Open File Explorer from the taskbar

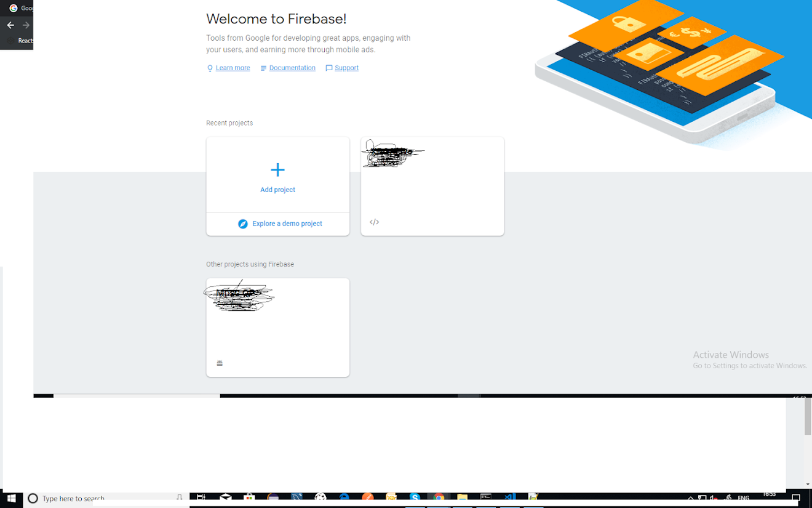point(462,498)
